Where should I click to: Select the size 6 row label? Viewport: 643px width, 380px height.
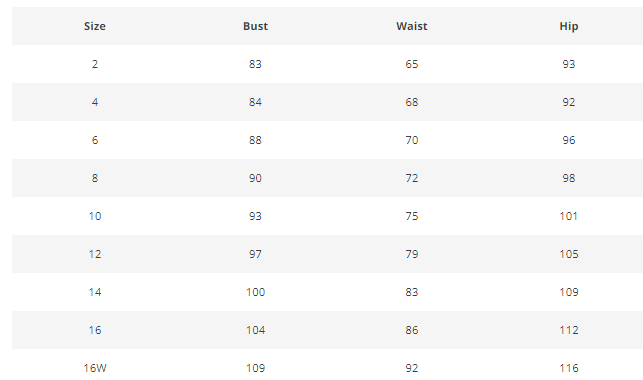(x=95, y=140)
